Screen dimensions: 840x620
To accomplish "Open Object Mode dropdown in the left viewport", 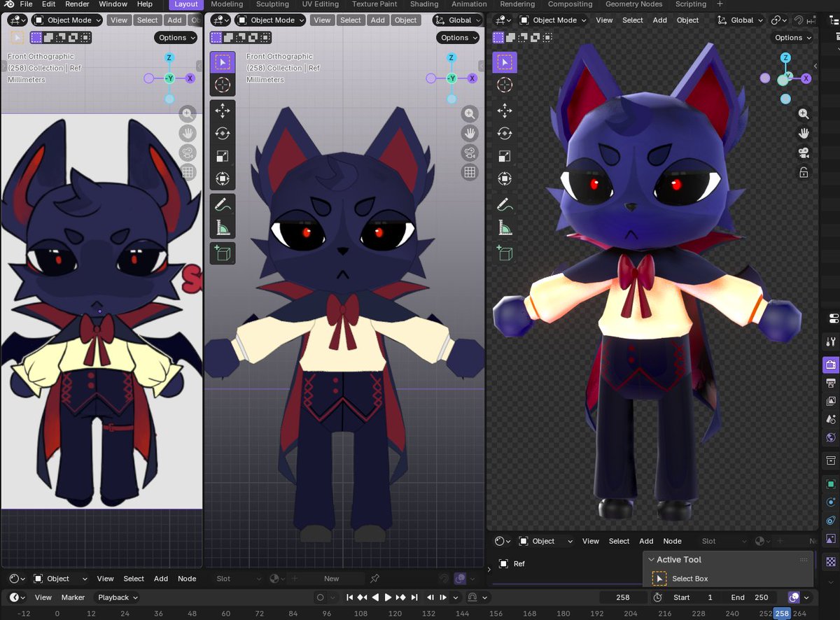I will 67,20.
